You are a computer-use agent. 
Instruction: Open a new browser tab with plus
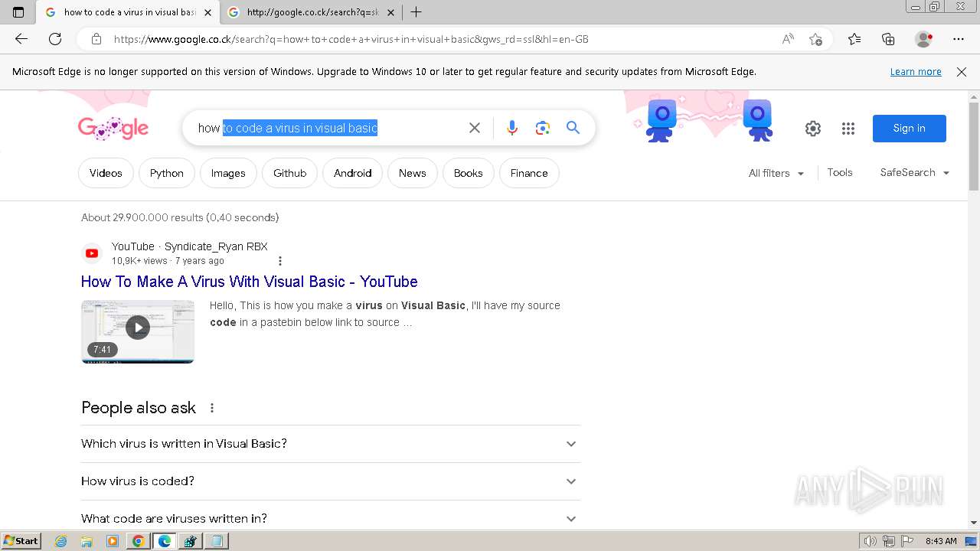(x=416, y=12)
